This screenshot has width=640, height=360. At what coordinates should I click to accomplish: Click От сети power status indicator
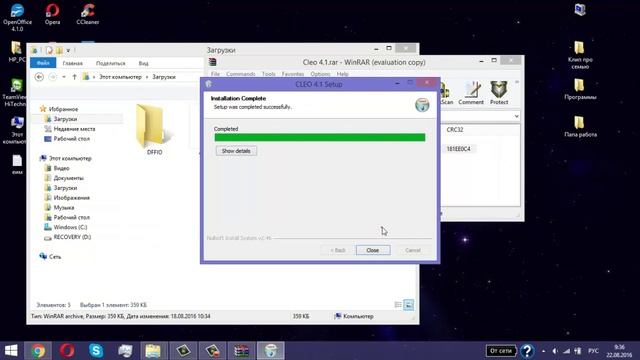(501, 351)
